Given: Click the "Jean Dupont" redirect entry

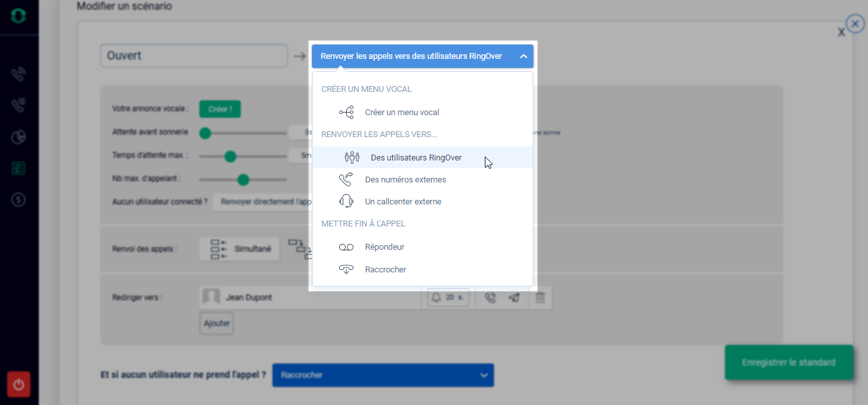Looking at the screenshot, I should (x=310, y=298).
